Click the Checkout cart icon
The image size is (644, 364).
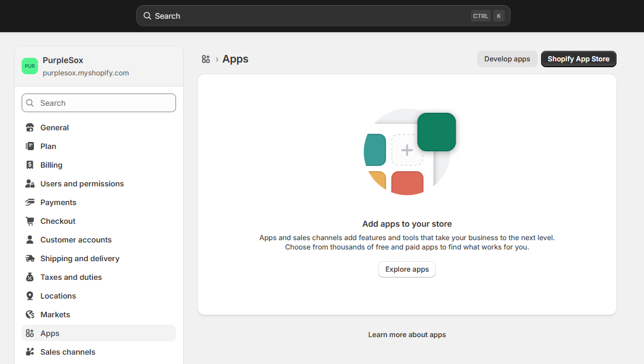point(30,221)
